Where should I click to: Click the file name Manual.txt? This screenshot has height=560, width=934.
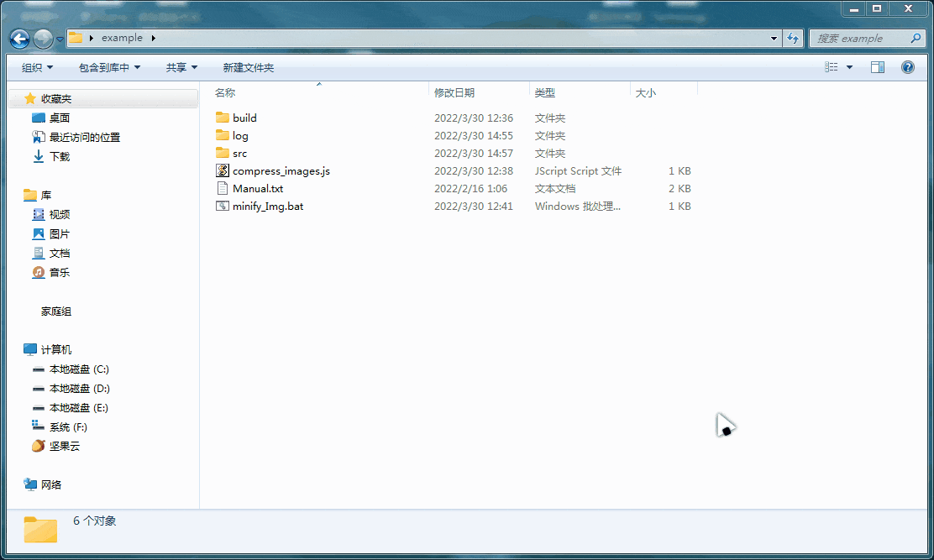(x=258, y=189)
